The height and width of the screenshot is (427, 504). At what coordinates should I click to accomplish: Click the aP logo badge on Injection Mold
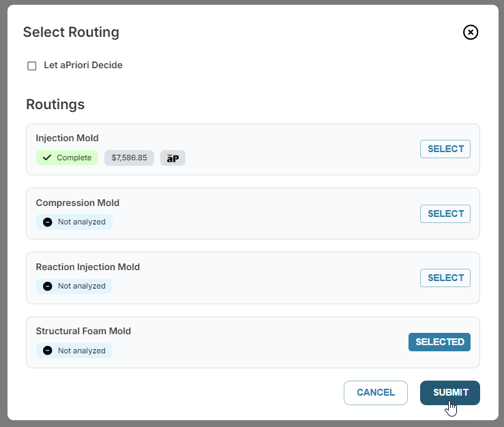click(x=173, y=158)
